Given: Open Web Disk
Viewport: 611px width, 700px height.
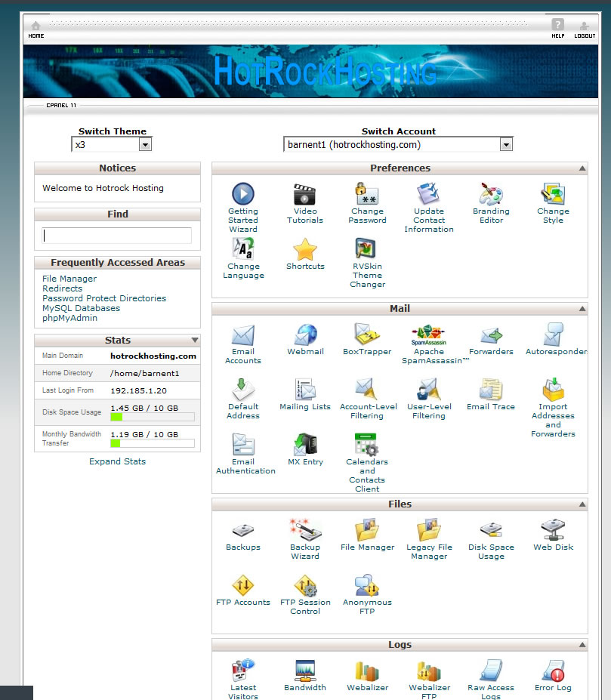Looking at the screenshot, I should tap(553, 530).
